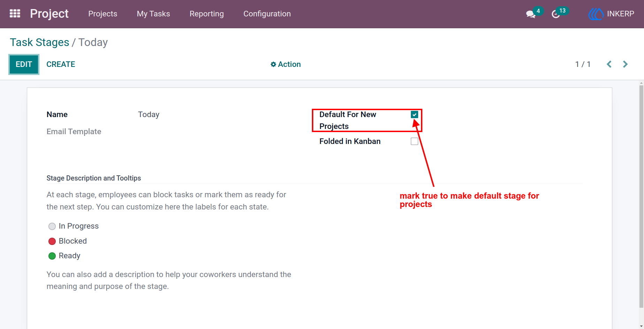Open the Reporting menu

(x=207, y=14)
